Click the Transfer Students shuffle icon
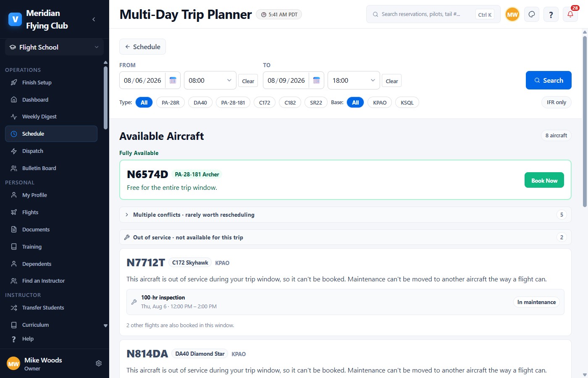This screenshot has width=588, height=378. 14,307
